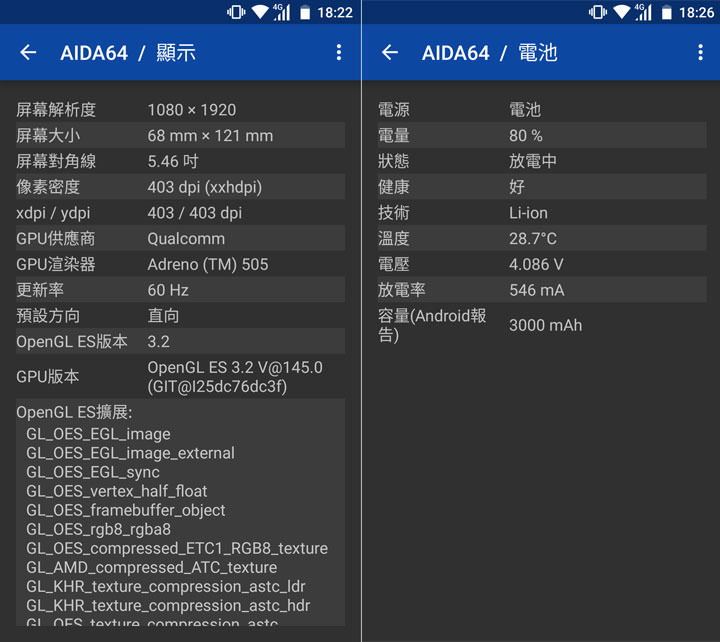Tap the Wi-Fi icon beside 18:26 clock
720x642 pixels.
[x=621, y=12]
